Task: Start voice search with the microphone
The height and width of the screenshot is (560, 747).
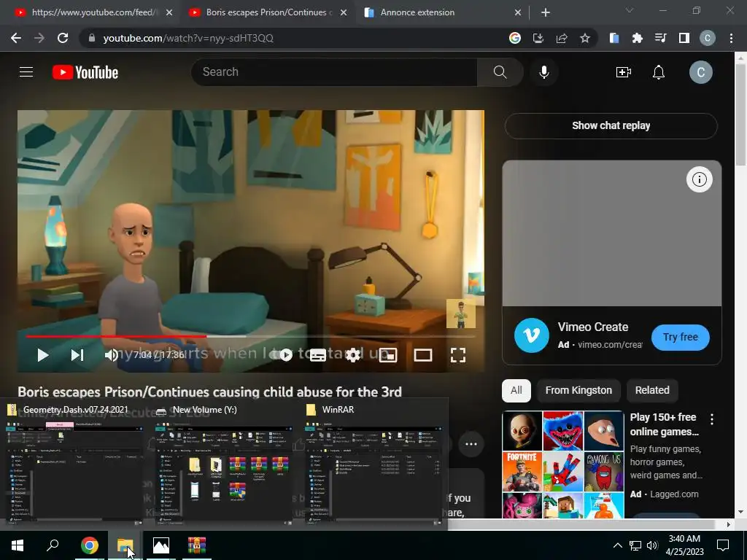Action: 543,72
